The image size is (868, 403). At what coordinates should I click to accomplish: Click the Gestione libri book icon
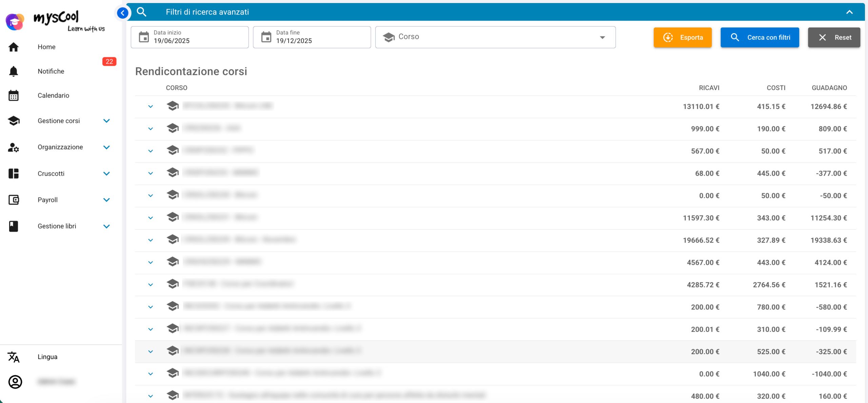[x=14, y=226]
